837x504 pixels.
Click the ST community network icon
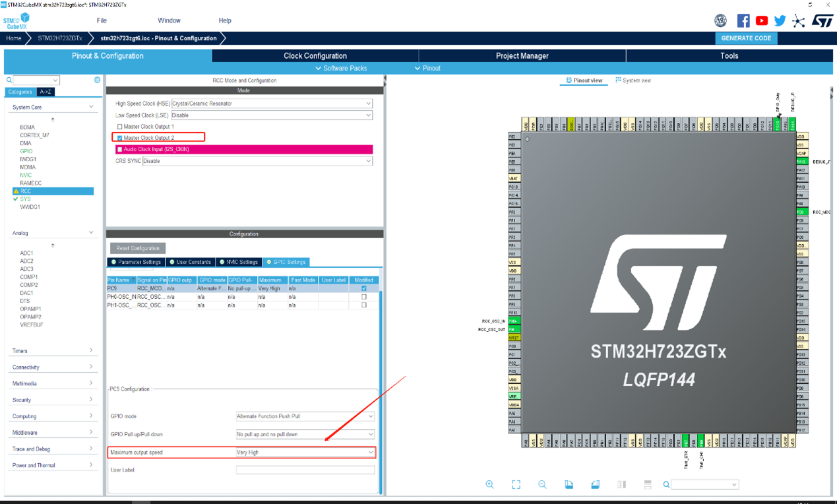[x=799, y=21]
